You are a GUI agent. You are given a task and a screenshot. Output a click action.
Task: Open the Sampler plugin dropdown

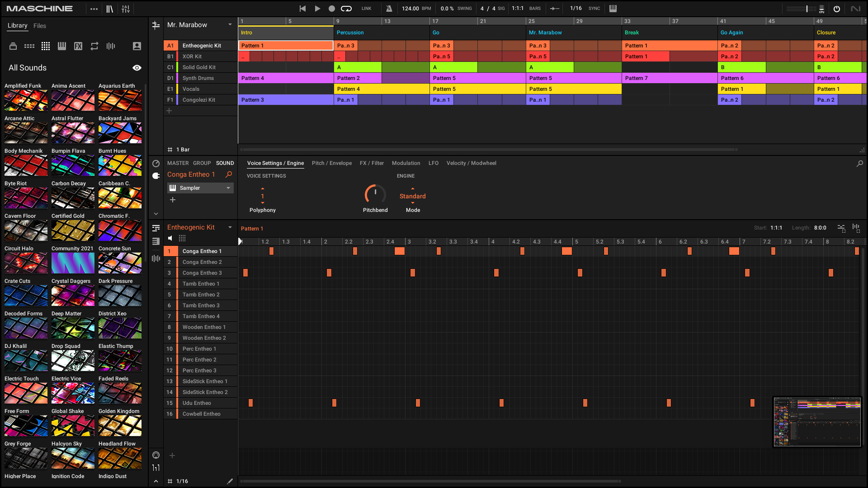click(x=200, y=188)
